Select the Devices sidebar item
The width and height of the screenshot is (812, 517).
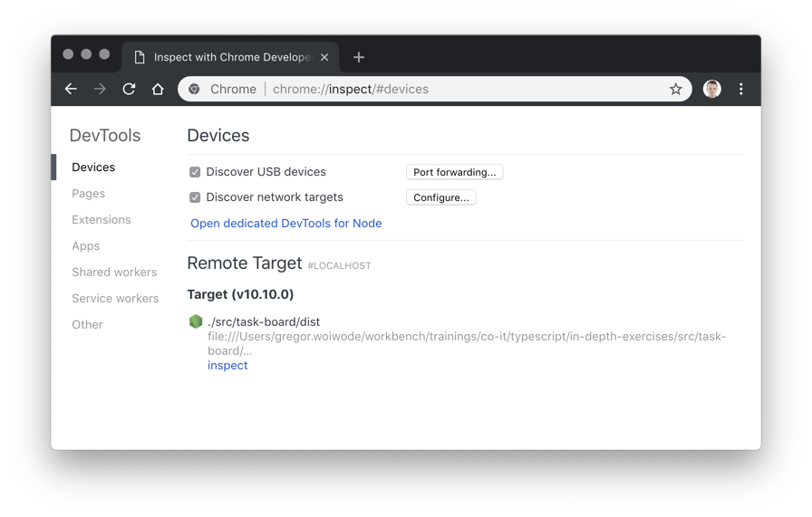[93, 168]
